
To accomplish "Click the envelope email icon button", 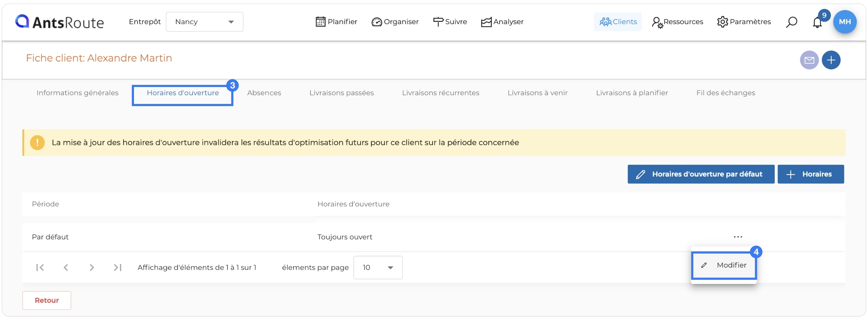I will tap(809, 60).
